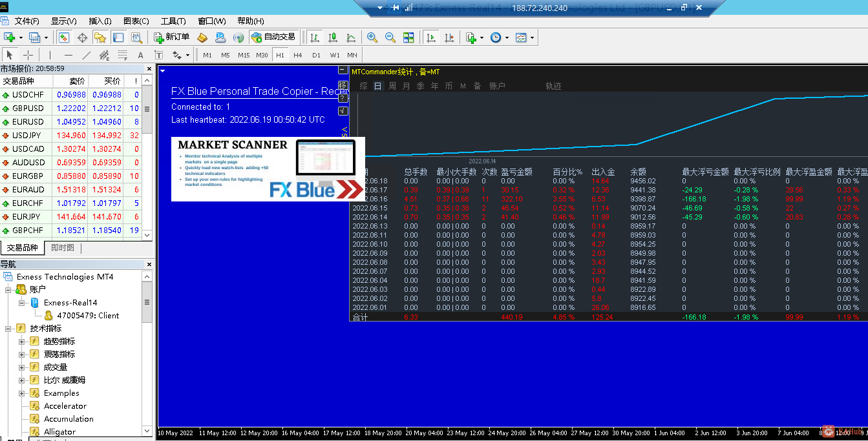The height and width of the screenshot is (441, 868).
Task: Open the MetaEditor book icon
Action: [x=202, y=37]
